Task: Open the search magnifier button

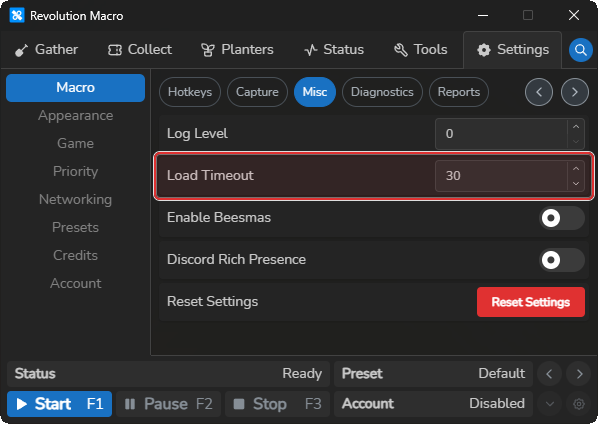Action: point(580,50)
